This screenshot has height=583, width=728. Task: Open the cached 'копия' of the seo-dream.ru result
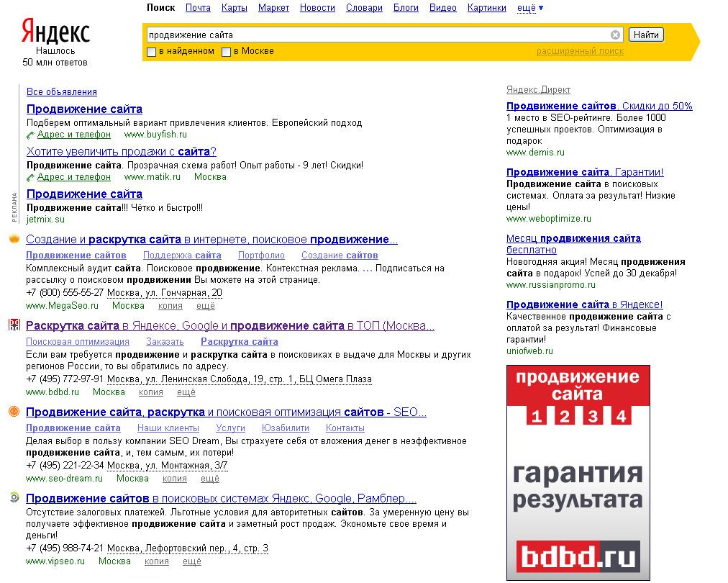point(175,479)
